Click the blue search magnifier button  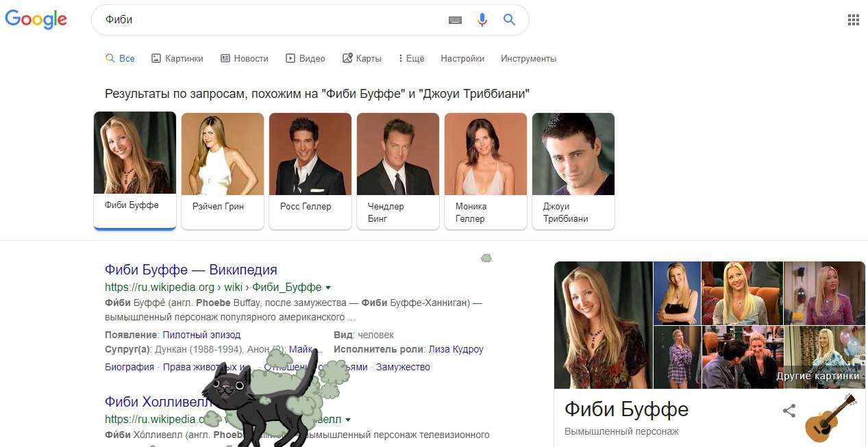point(509,20)
